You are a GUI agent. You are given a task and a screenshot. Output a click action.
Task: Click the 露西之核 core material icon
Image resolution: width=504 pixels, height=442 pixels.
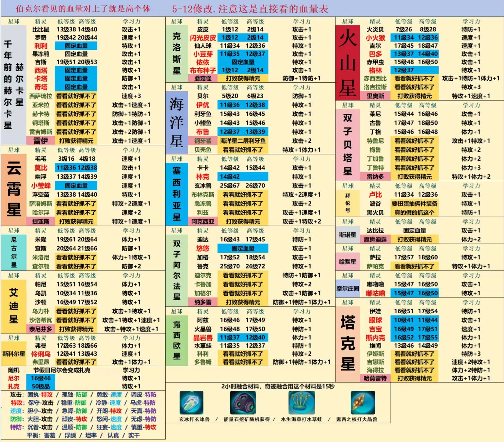(363, 403)
